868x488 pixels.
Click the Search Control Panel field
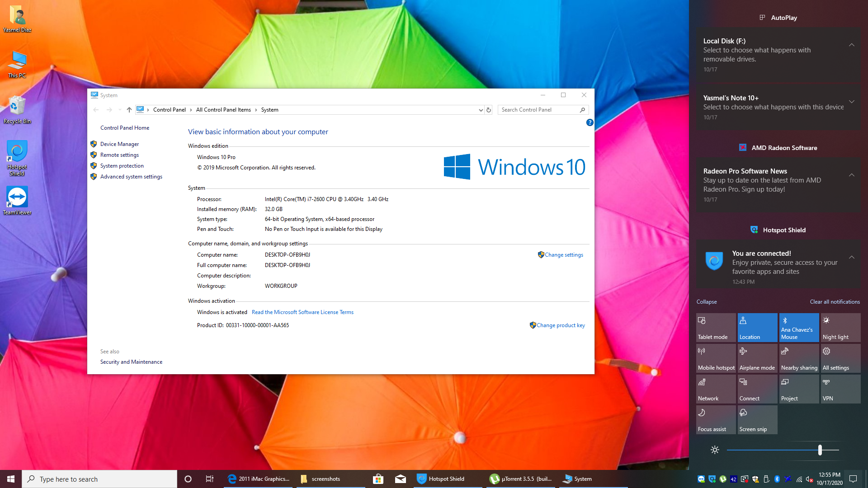(538, 110)
